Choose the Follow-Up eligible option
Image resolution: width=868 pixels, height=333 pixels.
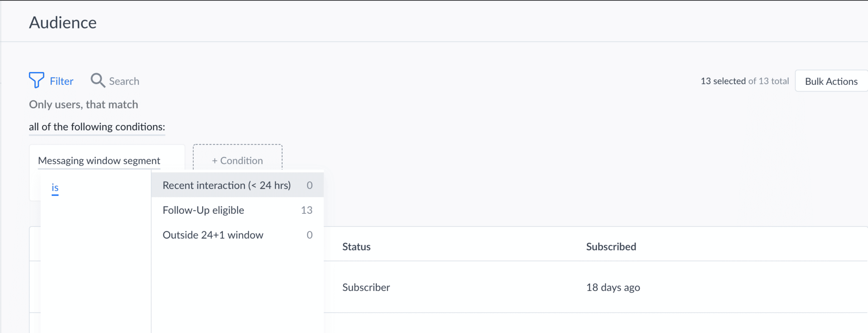coord(203,210)
